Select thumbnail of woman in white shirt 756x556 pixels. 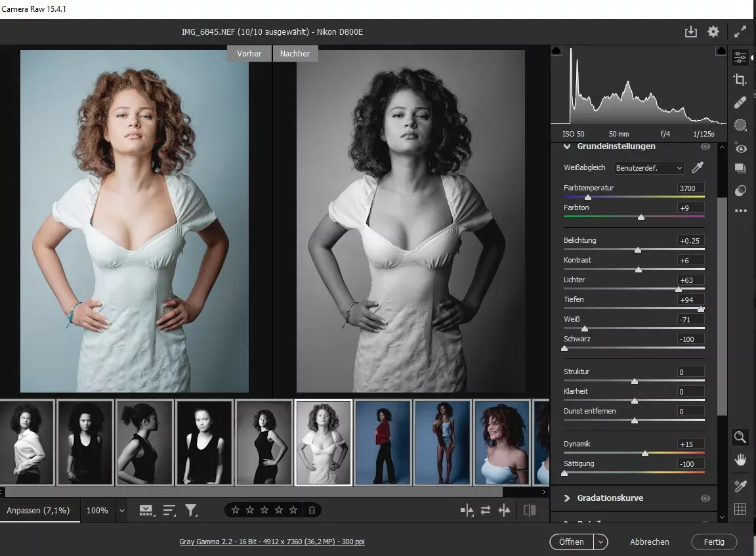point(26,442)
